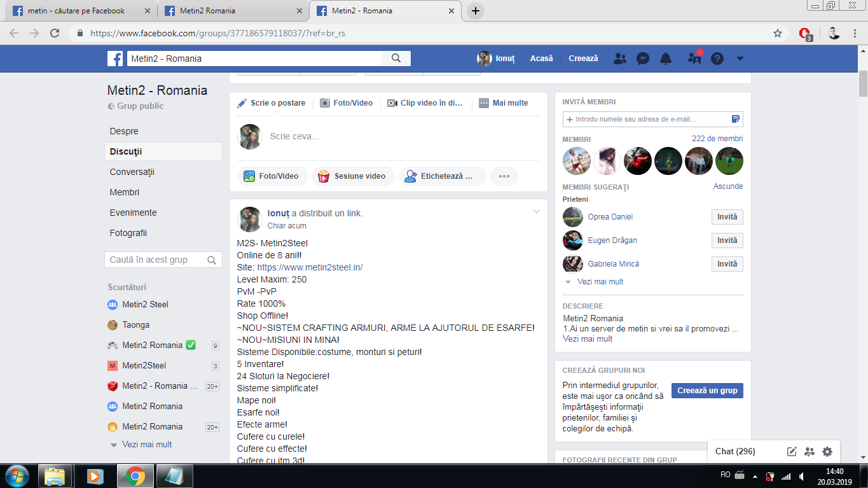Open File Explorer from taskbar

pos(55,476)
